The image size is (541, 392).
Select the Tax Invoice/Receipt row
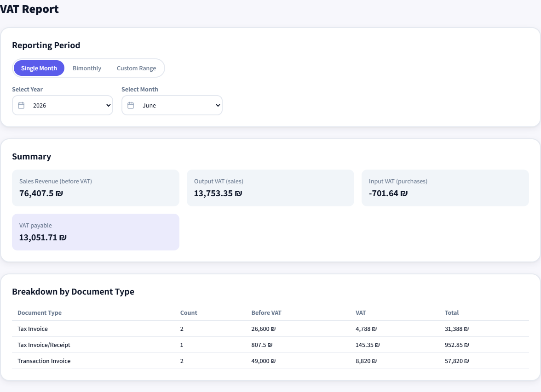coord(270,345)
